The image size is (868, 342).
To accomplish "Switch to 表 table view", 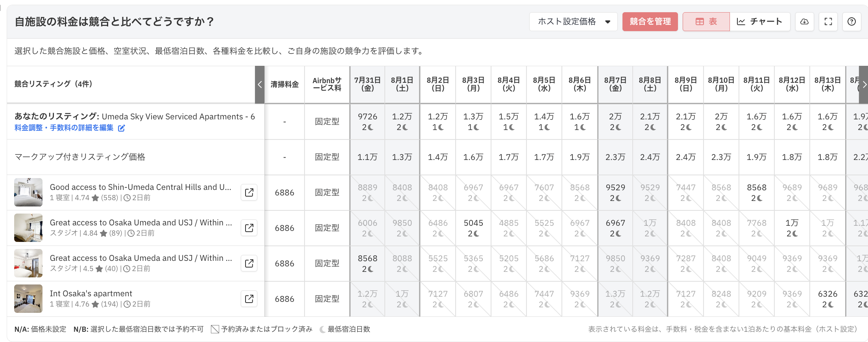I will pyautogui.click(x=706, y=22).
